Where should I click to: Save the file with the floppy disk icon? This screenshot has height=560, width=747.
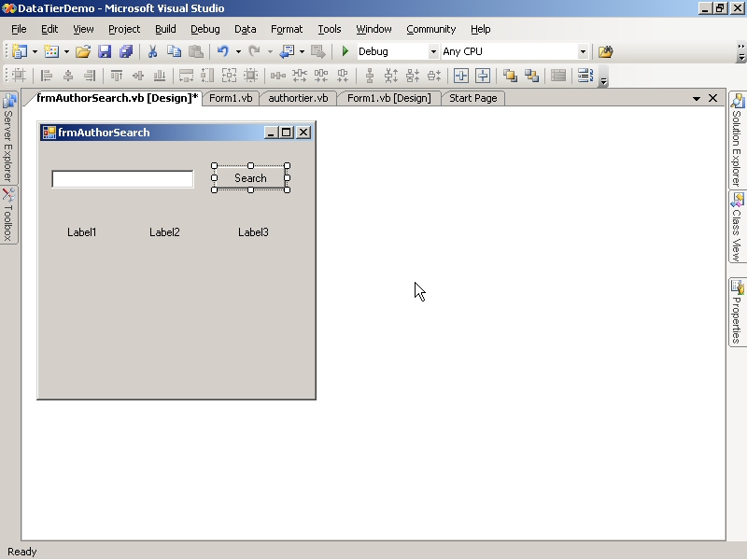point(105,51)
